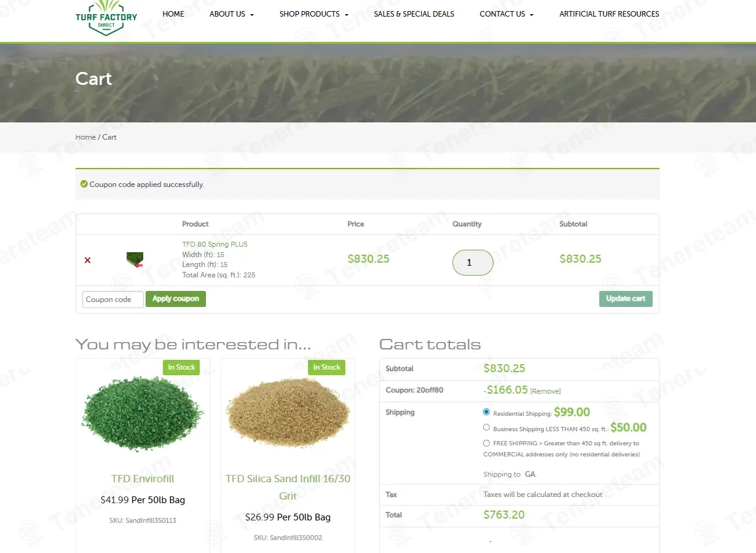Click into the Coupon code field
This screenshot has width=756, height=553.
[x=113, y=300]
